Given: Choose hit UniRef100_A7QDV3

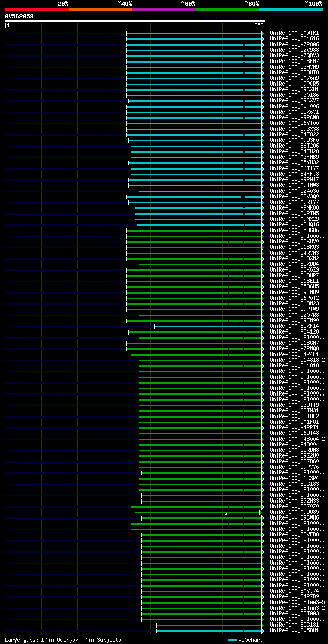Looking at the screenshot, I should [x=294, y=55].
